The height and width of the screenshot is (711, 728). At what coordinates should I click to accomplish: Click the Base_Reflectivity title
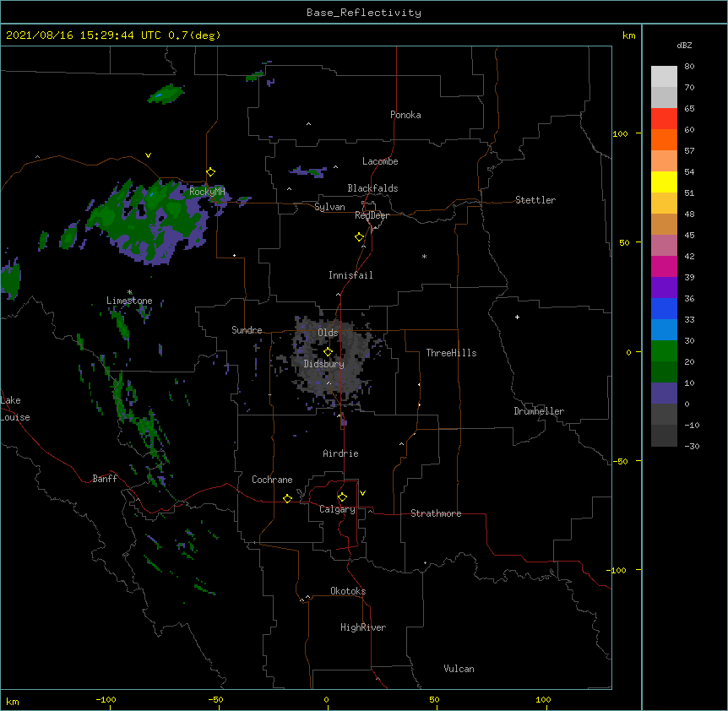coord(364,13)
